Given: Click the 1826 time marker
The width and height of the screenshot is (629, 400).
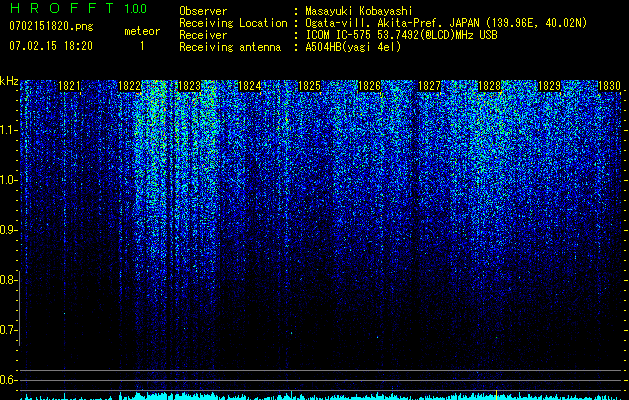Looking at the screenshot, I should (369, 86).
